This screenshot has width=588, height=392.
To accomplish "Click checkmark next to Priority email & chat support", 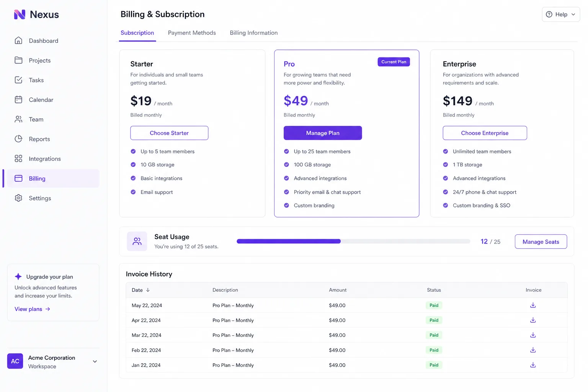I will coord(286,192).
